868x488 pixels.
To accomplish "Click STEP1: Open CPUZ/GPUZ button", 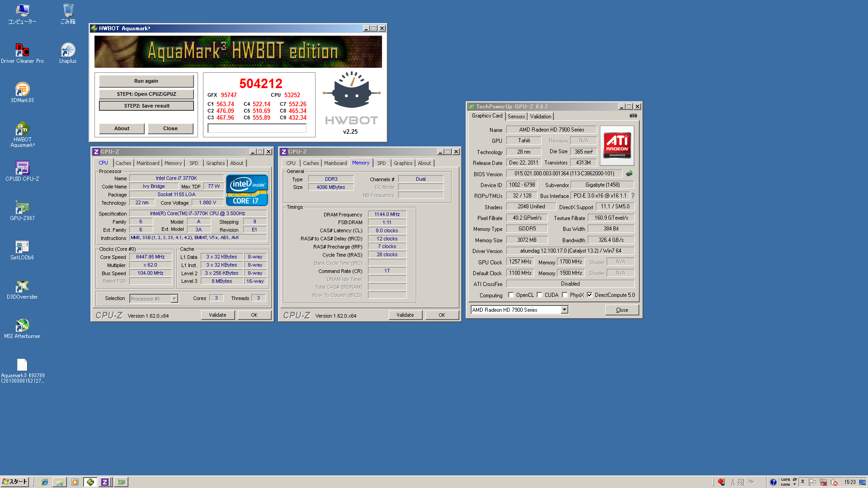I will 146,94.
